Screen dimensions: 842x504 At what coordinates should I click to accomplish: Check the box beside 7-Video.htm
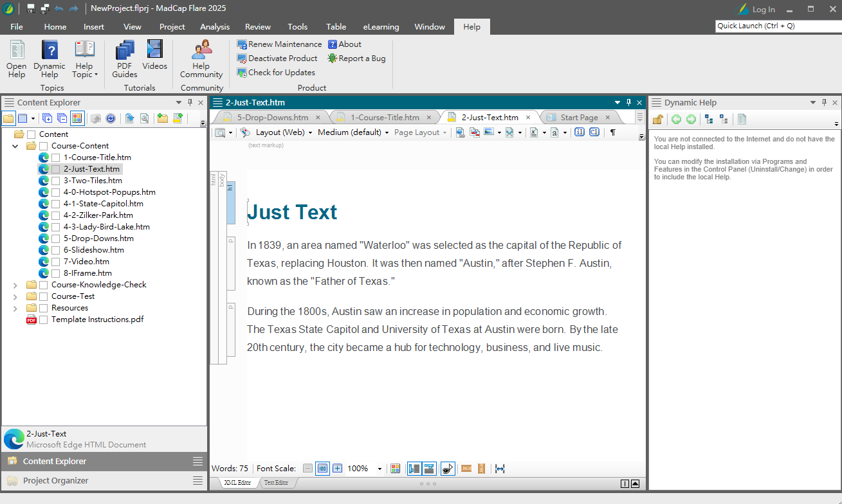click(x=56, y=262)
